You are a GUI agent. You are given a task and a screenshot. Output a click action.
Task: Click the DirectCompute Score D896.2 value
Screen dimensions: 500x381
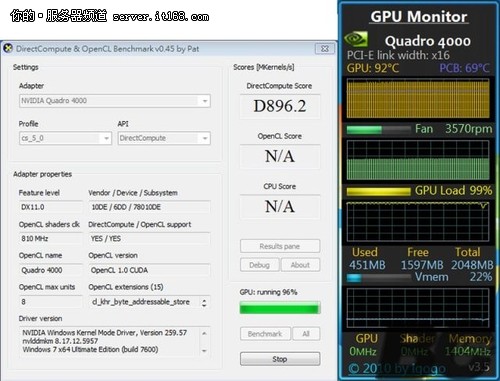tap(280, 106)
